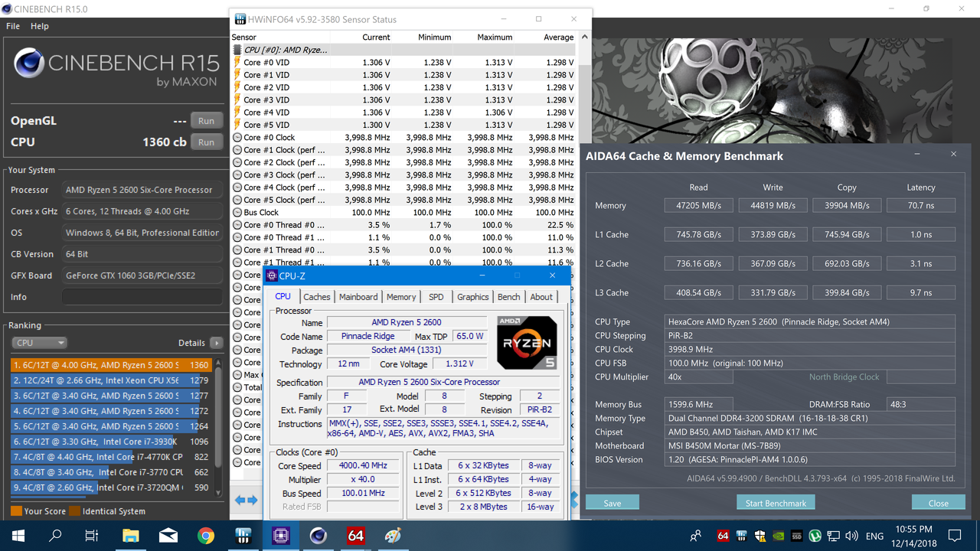
Task: Select Intel Xeon CPU X56 ranking entry
Action: 112,380
